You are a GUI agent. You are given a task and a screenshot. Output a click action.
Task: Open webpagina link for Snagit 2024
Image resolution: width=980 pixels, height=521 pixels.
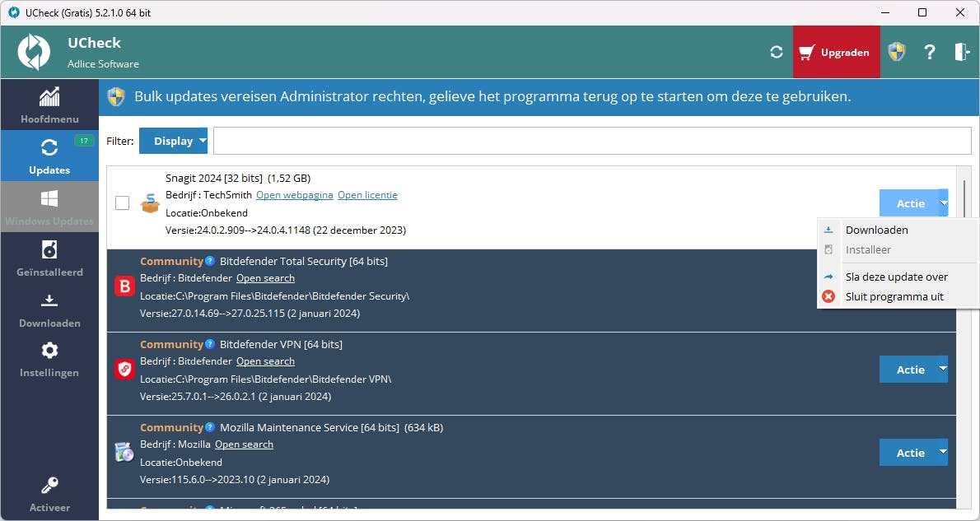pos(294,195)
